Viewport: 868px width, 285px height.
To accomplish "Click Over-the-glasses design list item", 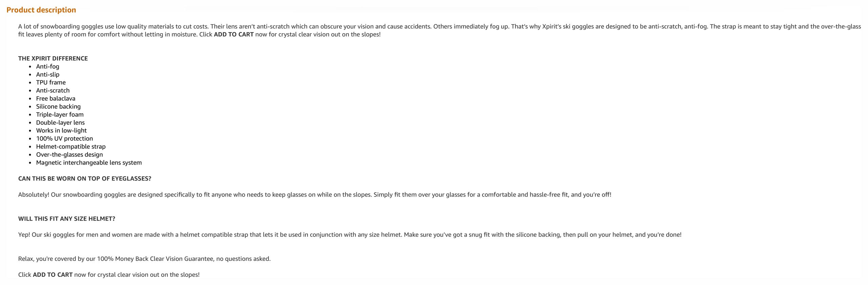I will pos(70,155).
